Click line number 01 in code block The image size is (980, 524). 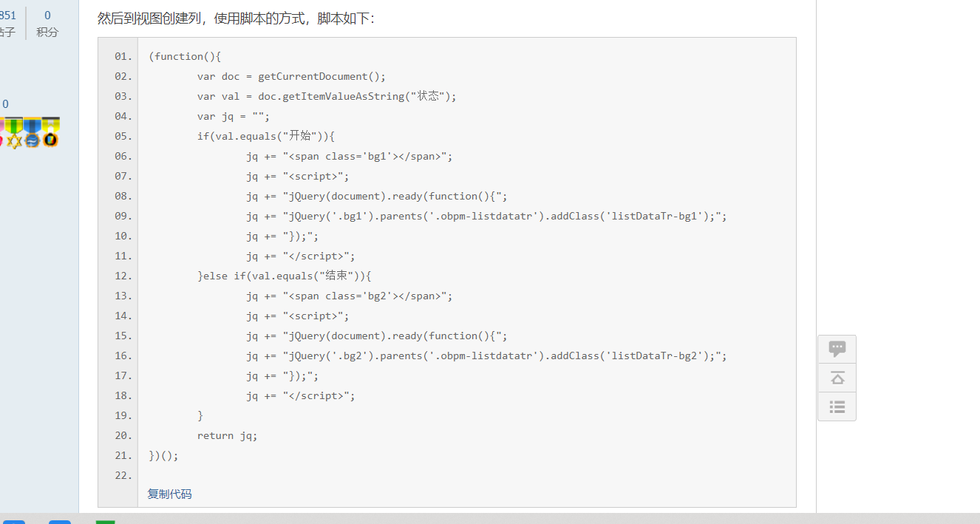123,56
